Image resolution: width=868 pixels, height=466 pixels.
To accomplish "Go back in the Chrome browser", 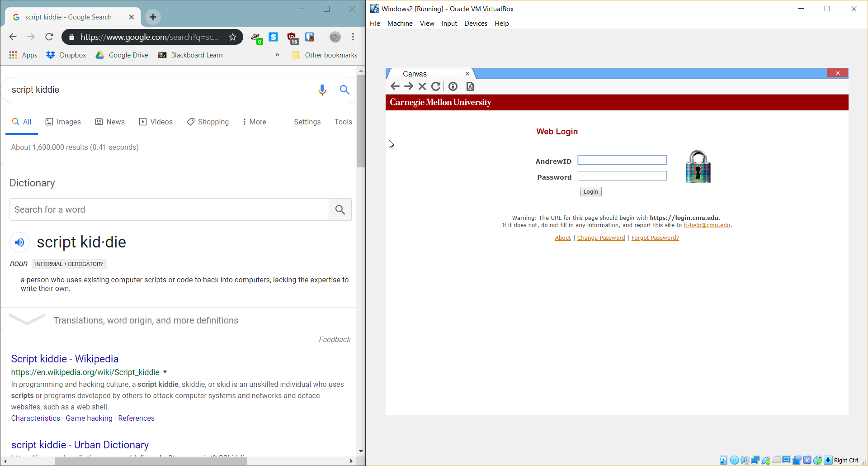I will (x=13, y=37).
